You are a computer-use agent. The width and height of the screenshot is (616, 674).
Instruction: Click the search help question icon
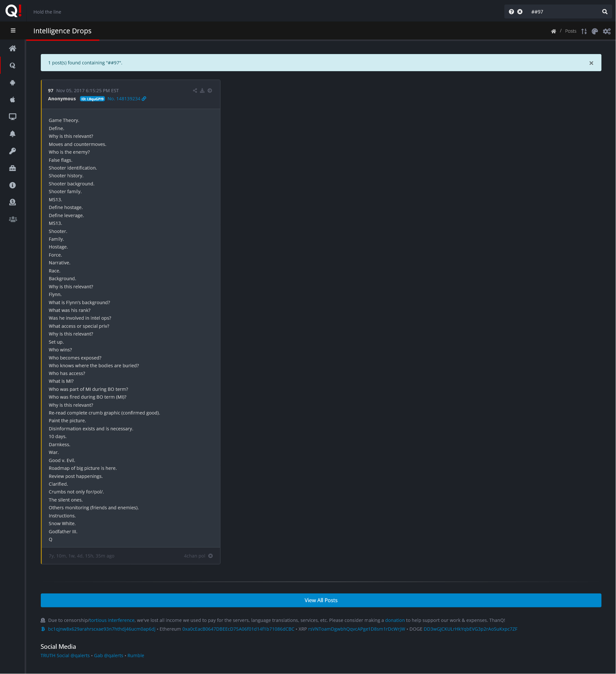(x=512, y=12)
